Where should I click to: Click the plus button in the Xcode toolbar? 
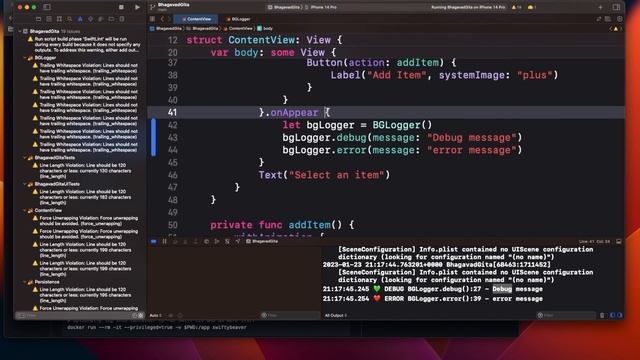click(x=600, y=7)
